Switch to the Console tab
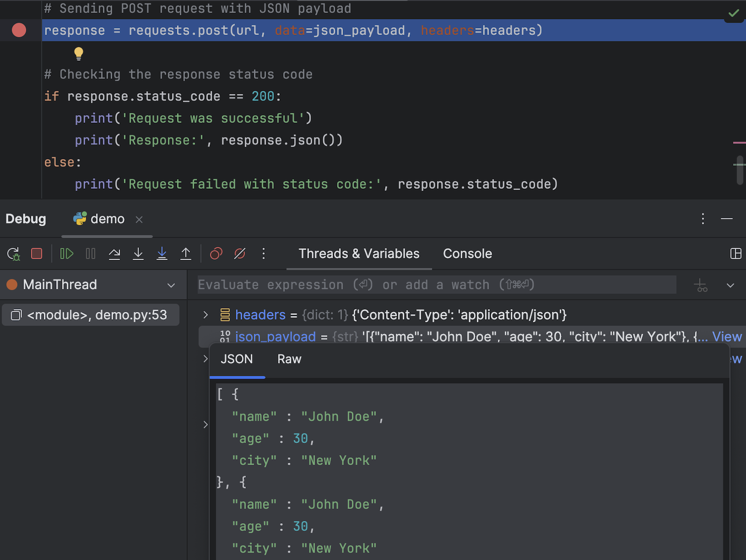This screenshot has height=560, width=746. point(467,254)
